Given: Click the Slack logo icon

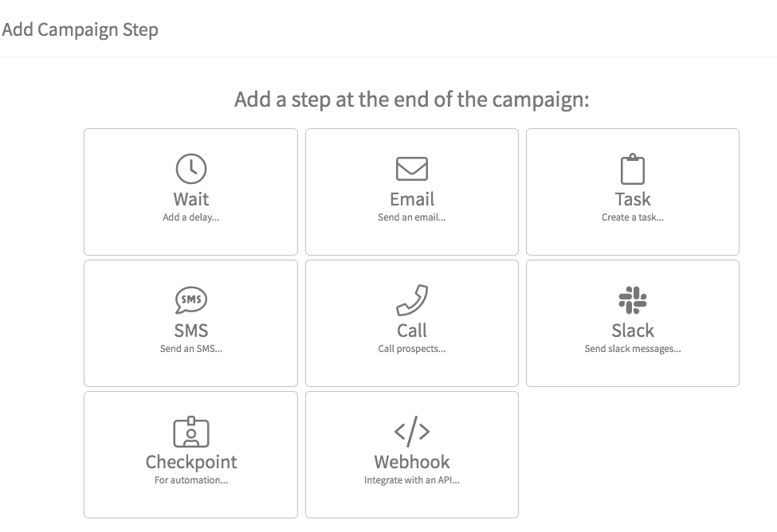Looking at the screenshot, I should point(632,300).
